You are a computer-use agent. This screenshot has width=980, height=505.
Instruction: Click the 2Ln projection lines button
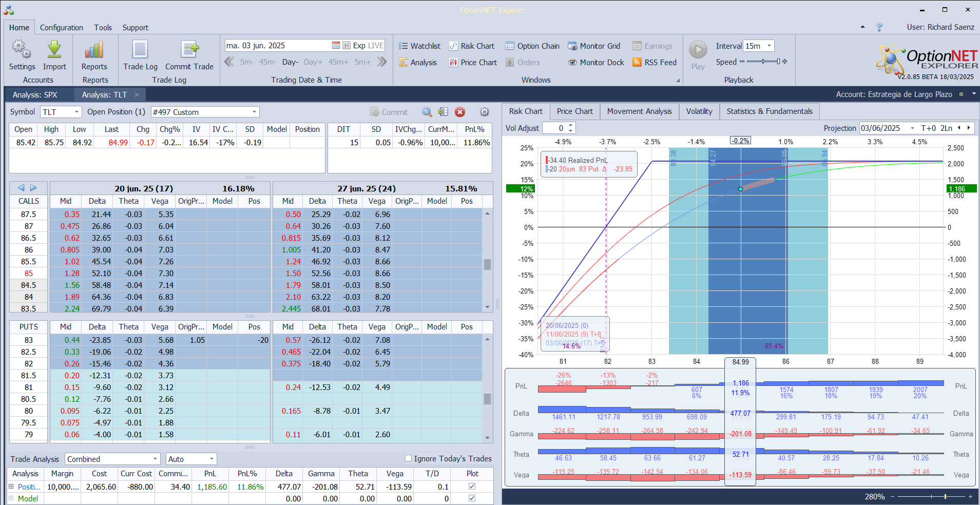coord(946,128)
